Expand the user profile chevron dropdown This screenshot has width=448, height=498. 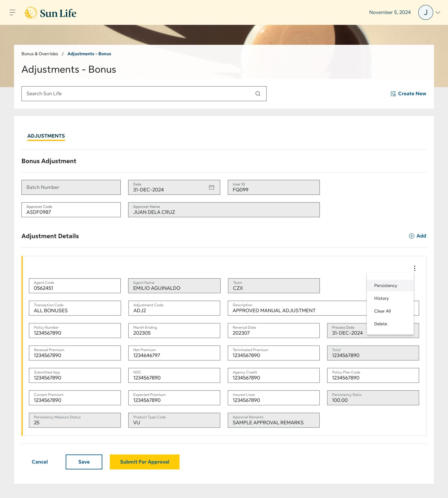(x=438, y=12)
